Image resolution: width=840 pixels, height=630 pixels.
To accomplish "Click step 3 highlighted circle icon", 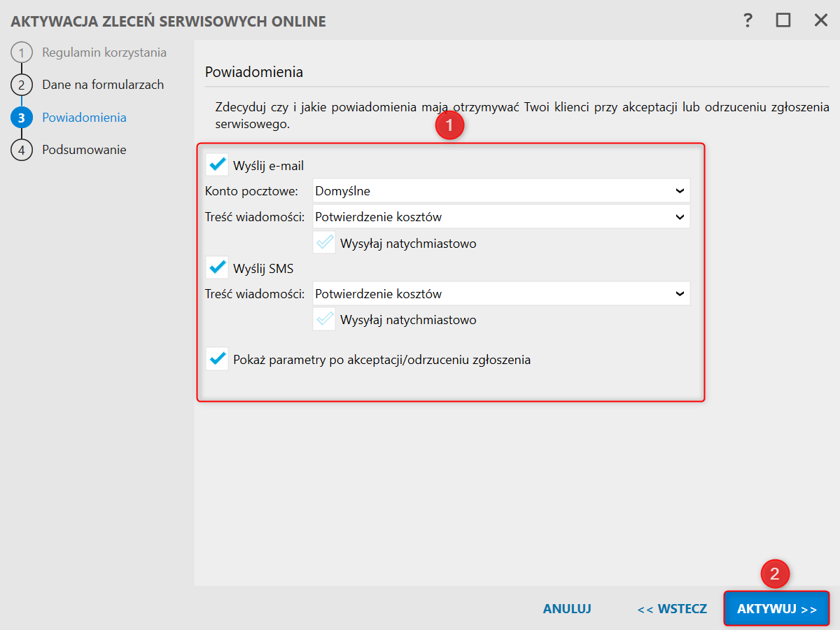I will click(22, 118).
